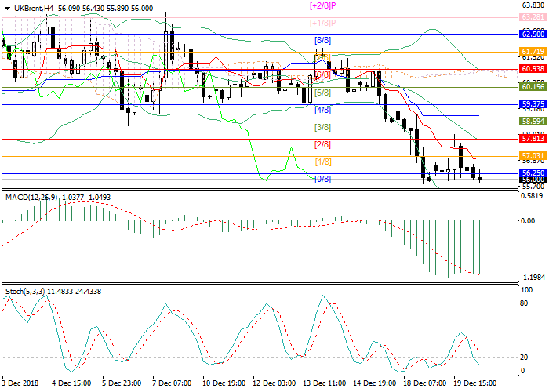Click the [0/8] Murrey level label

322,179
